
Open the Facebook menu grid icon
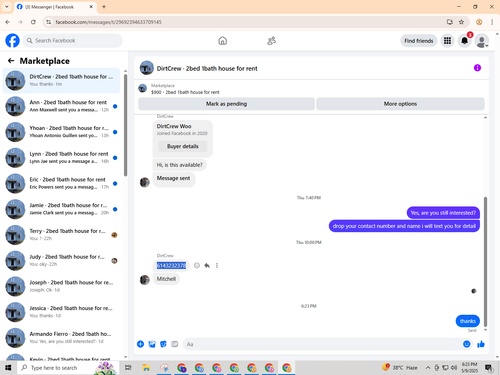(x=447, y=41)
